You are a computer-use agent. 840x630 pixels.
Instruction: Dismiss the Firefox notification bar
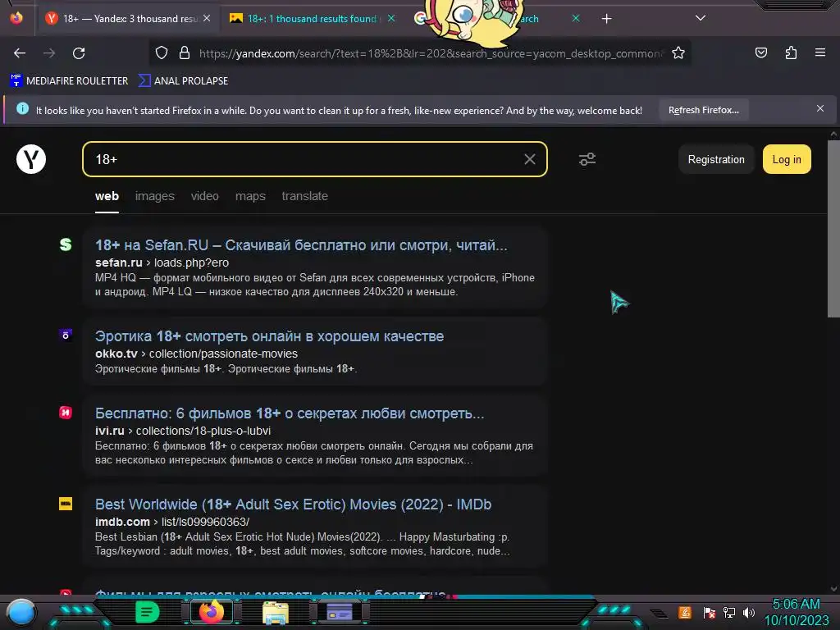[x=820, y=109]
